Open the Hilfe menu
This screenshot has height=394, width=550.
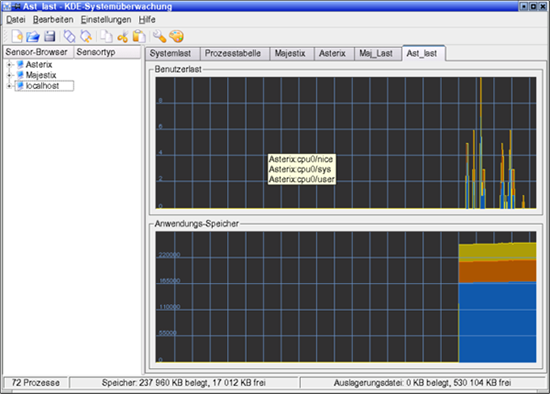click(x=147, y=20)
